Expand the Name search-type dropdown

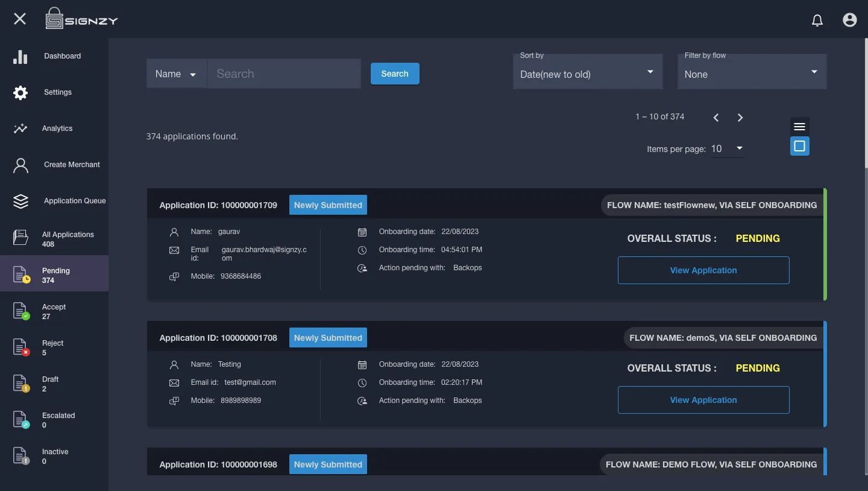click(x=177, y=74)
